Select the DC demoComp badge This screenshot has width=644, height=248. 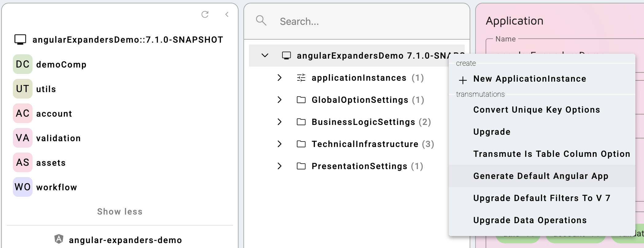(23, 64)
